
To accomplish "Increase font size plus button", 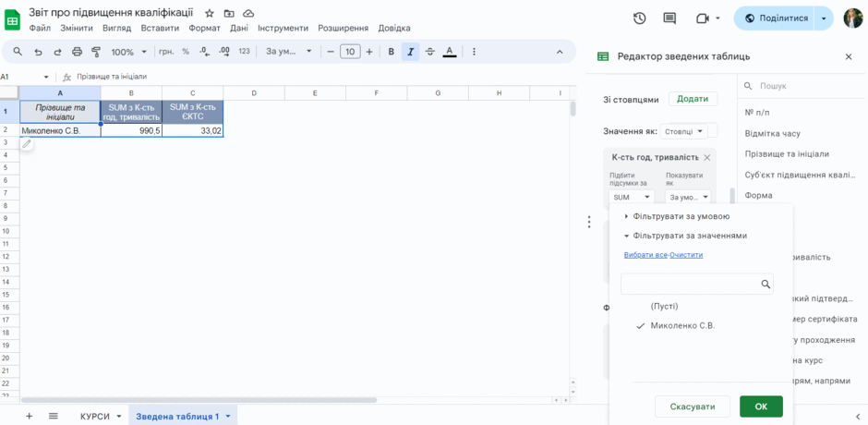I will coord(369,52).
